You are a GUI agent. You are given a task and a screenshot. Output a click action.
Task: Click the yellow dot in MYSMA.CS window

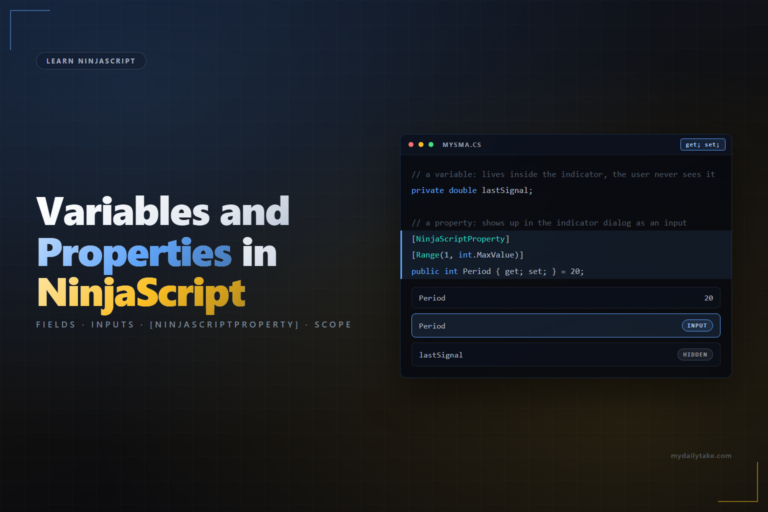(421, 145)
